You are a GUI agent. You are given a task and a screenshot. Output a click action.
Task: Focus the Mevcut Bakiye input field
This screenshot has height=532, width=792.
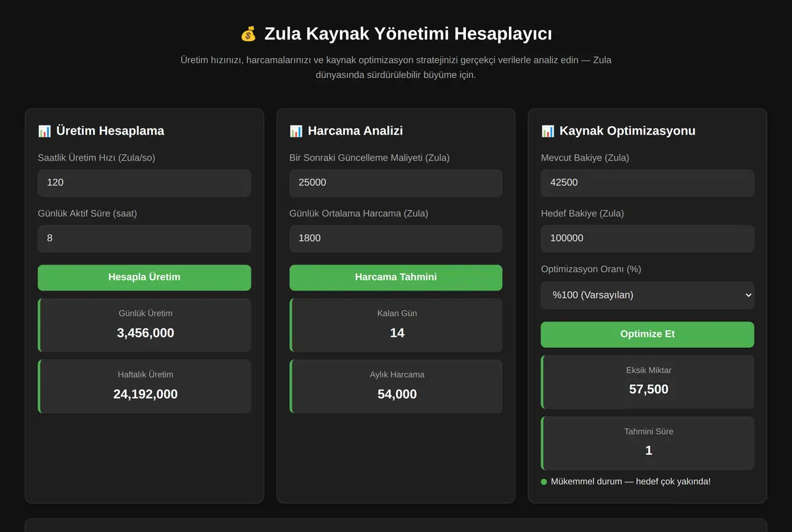point(647,183)
